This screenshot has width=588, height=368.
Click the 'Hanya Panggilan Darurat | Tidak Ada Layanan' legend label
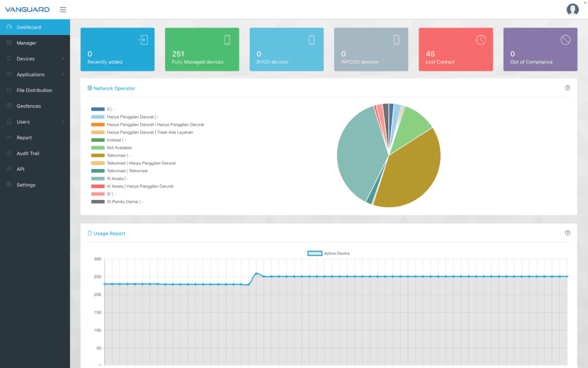coord(150,132)
